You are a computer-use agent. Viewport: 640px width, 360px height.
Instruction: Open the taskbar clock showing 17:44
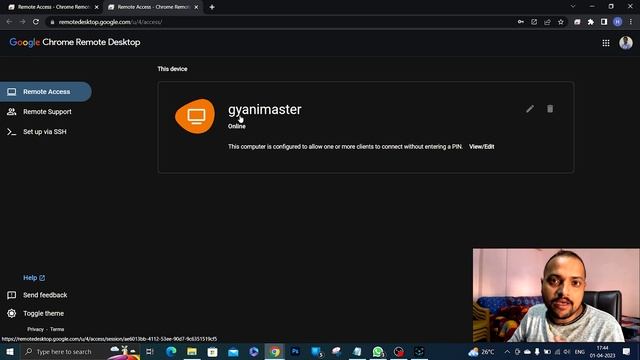tap(602, 351)
